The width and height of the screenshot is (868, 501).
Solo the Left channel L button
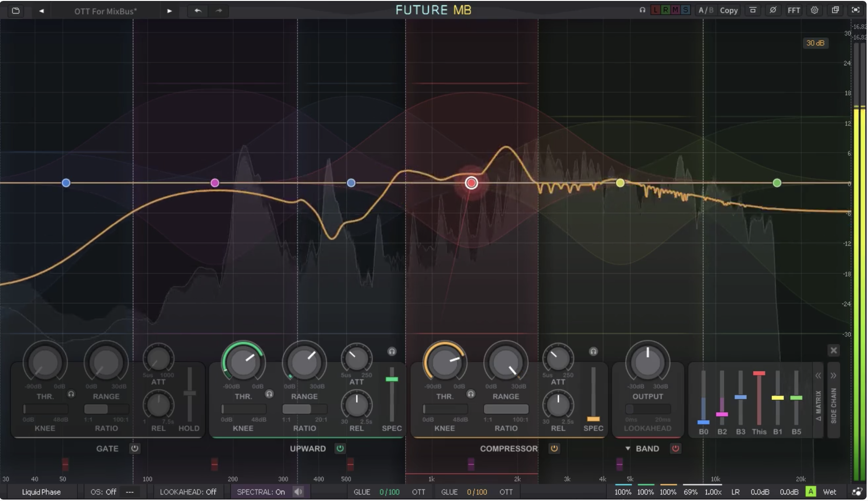point(655,10)
